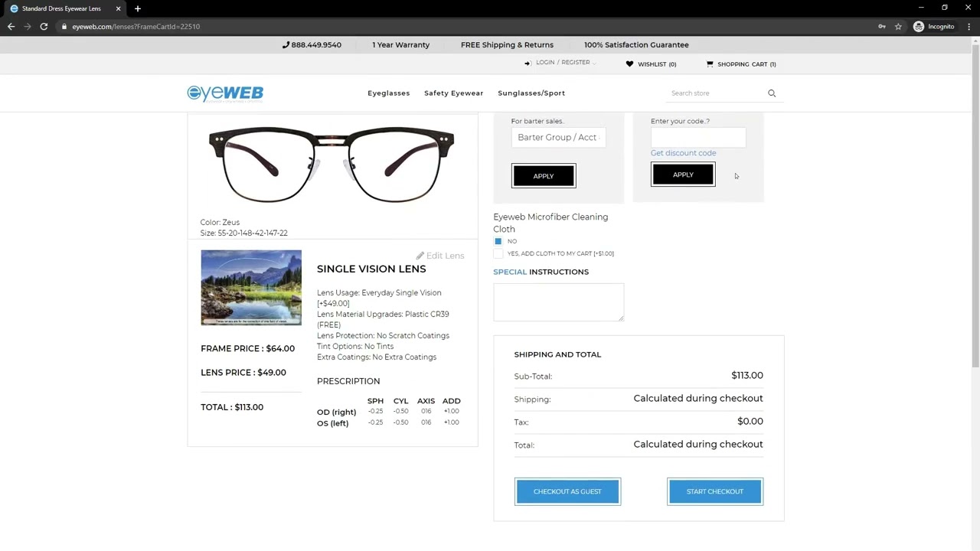Open WISHLIST (0) link

pyautogui.click(x=657, y=64)
